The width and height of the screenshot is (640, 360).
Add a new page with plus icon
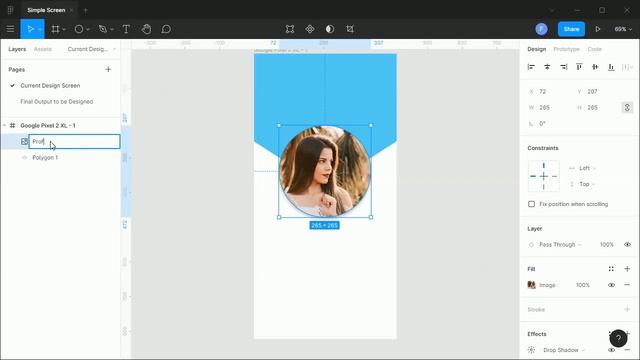[108, 69]
